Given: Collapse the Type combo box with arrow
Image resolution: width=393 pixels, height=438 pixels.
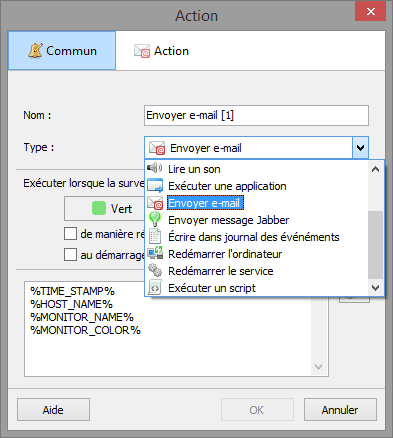Looking at the screenshot, I should (360, 147).
